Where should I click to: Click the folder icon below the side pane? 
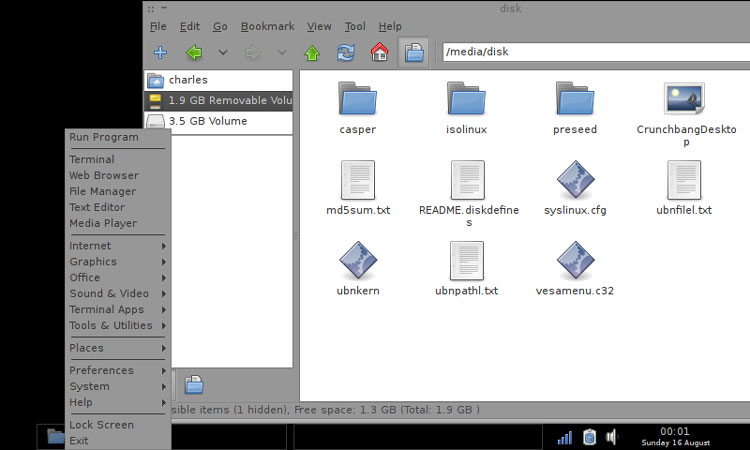[194, 384]
